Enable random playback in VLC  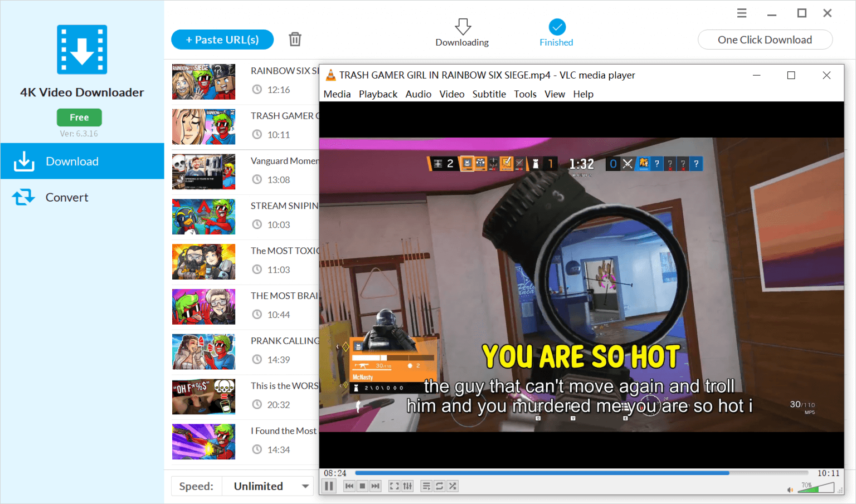[x=452, y=486]
